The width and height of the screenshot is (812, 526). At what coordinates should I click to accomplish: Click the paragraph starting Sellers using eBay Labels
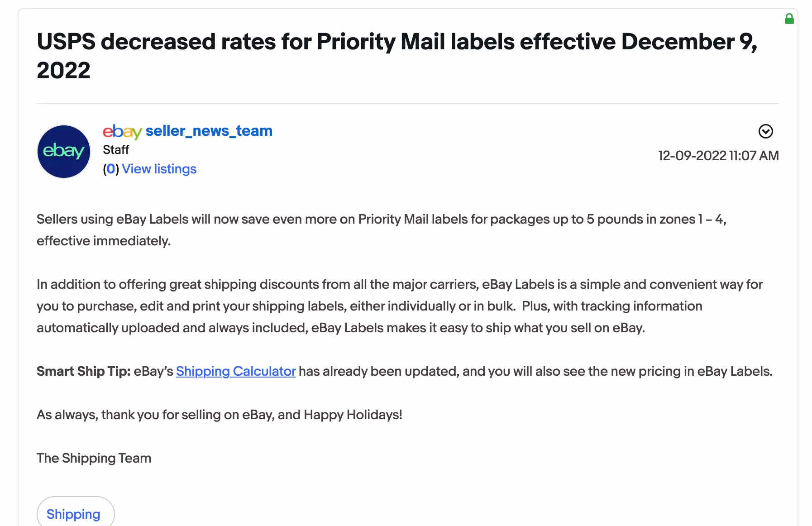click(382, 230)
